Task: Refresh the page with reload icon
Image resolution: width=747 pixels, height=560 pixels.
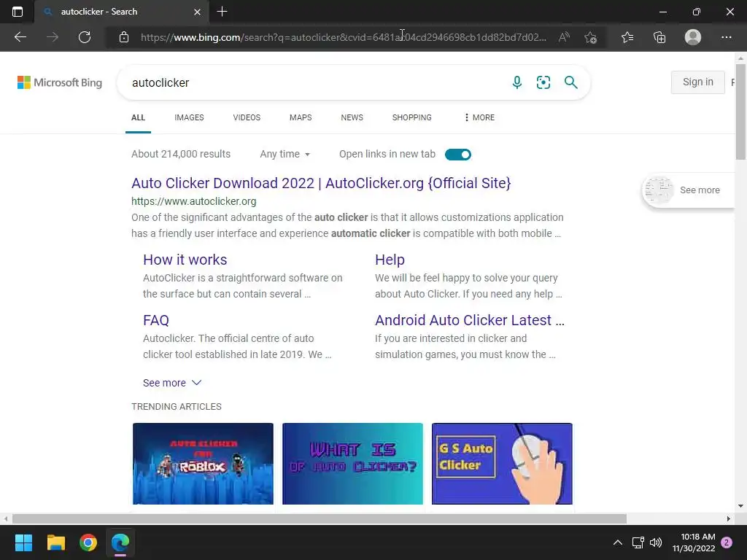Action: pyautogui.click(x=85, y=37)
